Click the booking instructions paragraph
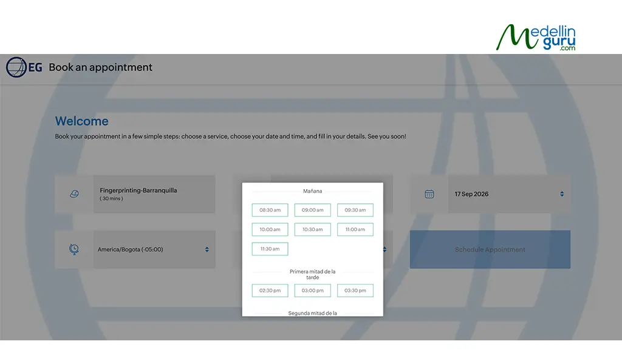 coord(230,136)
